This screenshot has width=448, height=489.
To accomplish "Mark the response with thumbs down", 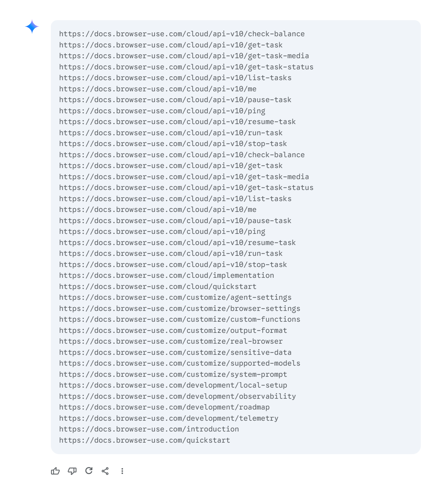I will 72,471.
